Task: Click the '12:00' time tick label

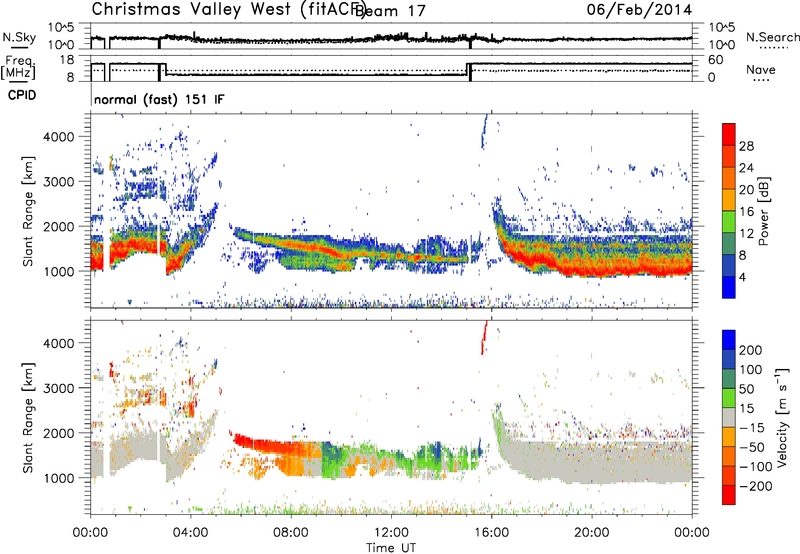Action: coord(391,532)
